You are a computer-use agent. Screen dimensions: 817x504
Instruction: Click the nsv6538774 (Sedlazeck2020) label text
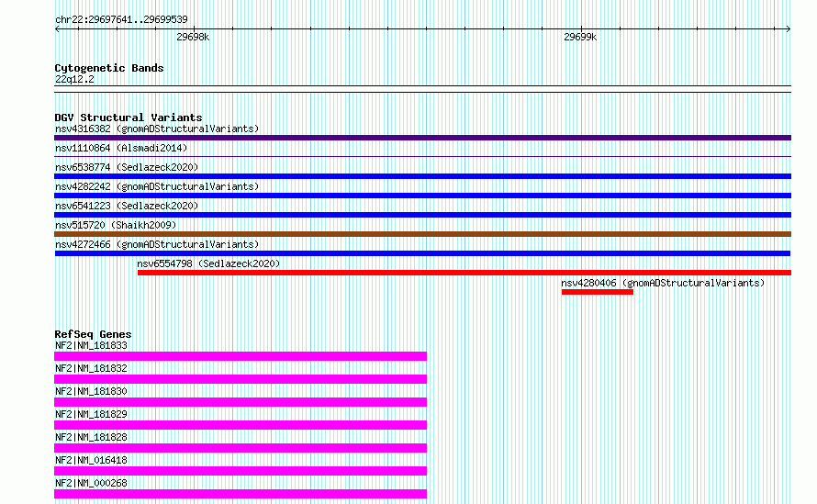pos(127,167)
